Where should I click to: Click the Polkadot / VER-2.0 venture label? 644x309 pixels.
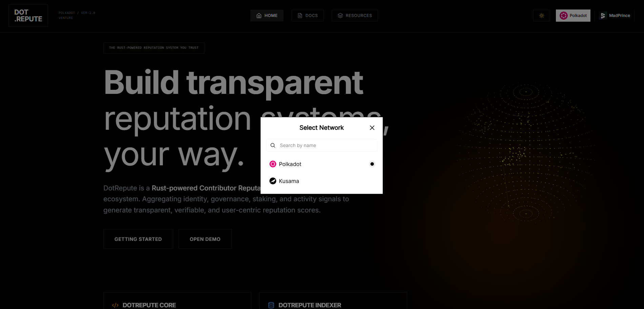77,15
